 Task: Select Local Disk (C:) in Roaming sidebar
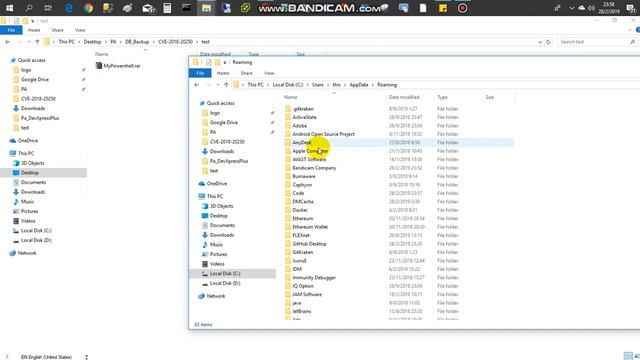click(225, 273)
